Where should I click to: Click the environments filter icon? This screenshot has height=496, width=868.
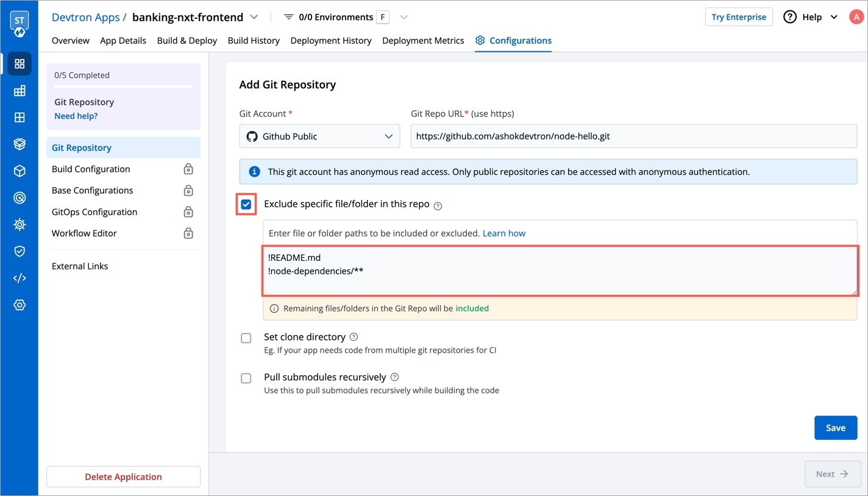coord(289,17)
